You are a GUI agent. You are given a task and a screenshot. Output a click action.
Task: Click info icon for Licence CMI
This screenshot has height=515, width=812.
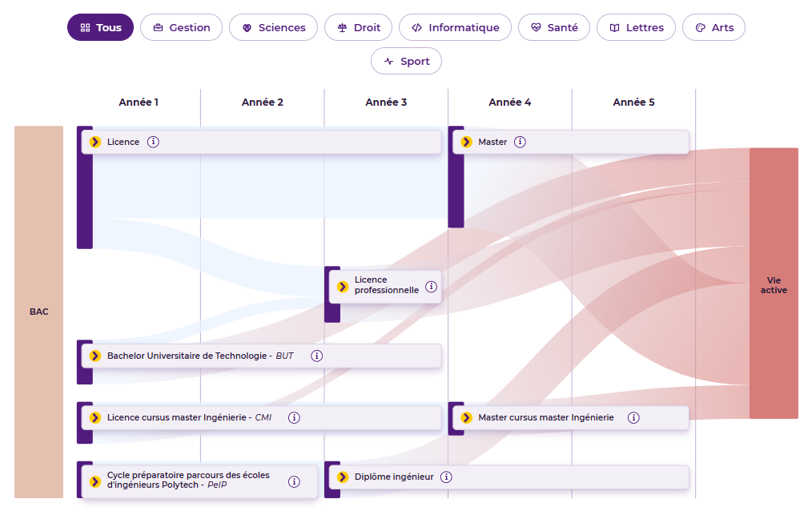(x=294, y=417)
